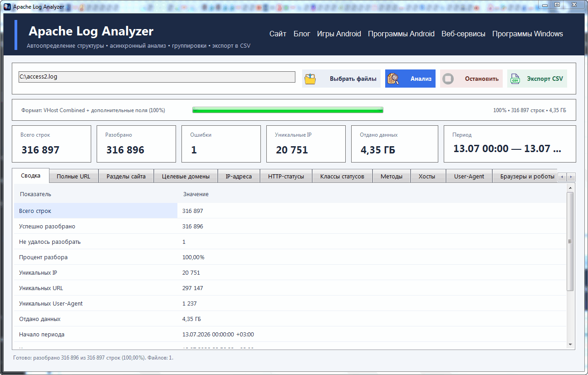Click the Ошибки card showing 1

click(221, 144)
